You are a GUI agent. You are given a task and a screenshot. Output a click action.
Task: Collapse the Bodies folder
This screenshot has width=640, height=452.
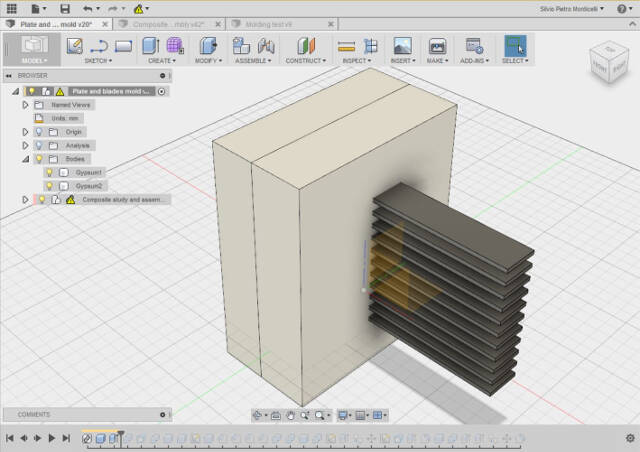(25, 159)
